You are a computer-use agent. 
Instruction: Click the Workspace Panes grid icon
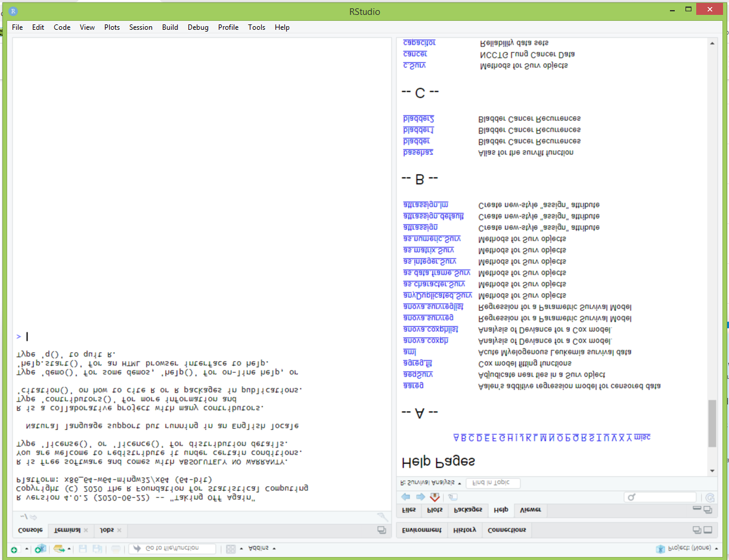click(231, 549)
